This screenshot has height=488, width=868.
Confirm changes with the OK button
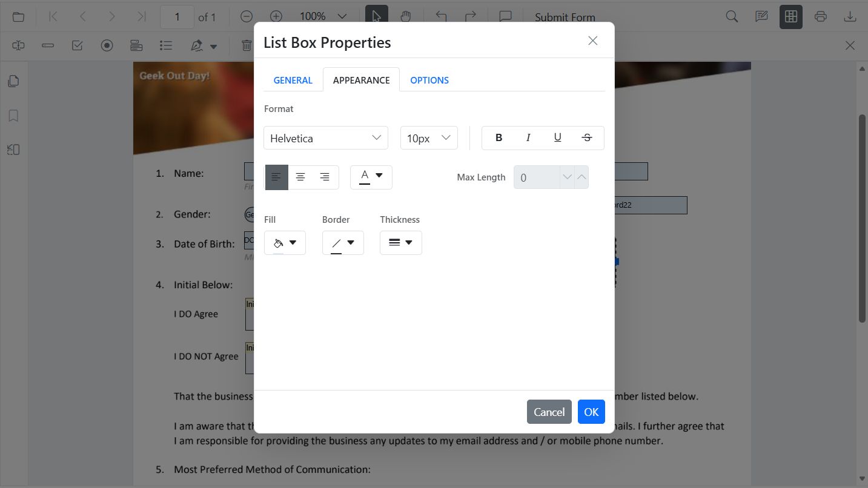point(591,411)
